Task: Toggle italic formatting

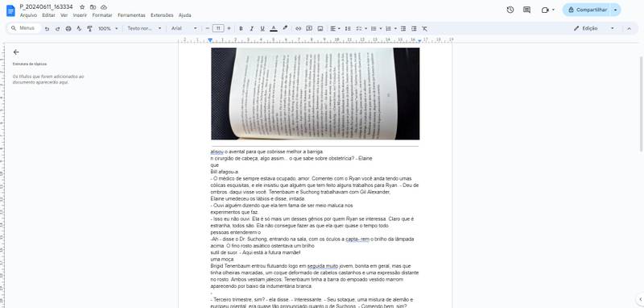Action: click(x=251, y=28)
